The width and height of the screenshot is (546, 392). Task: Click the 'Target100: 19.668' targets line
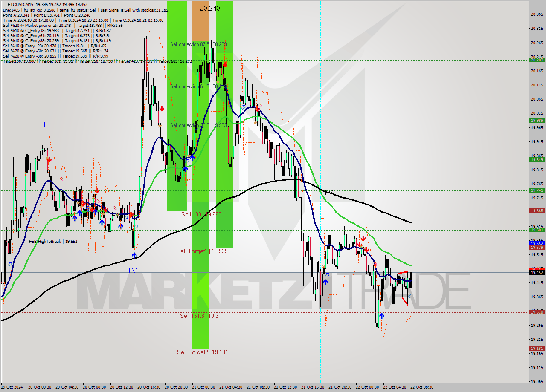[97, 61]
